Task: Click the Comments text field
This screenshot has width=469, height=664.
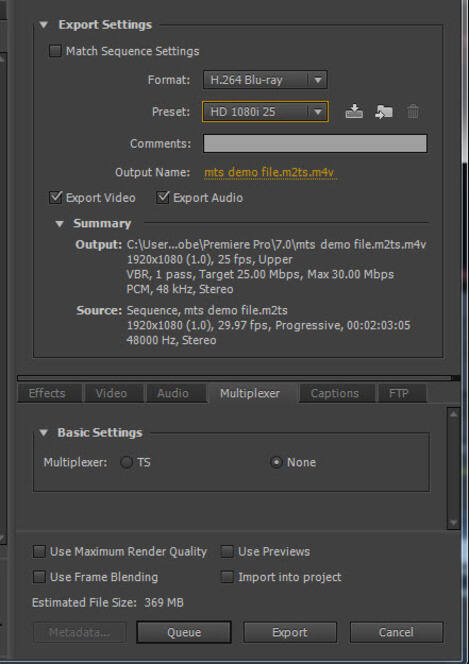Action: pyautogui.click(x=315, y=144)
